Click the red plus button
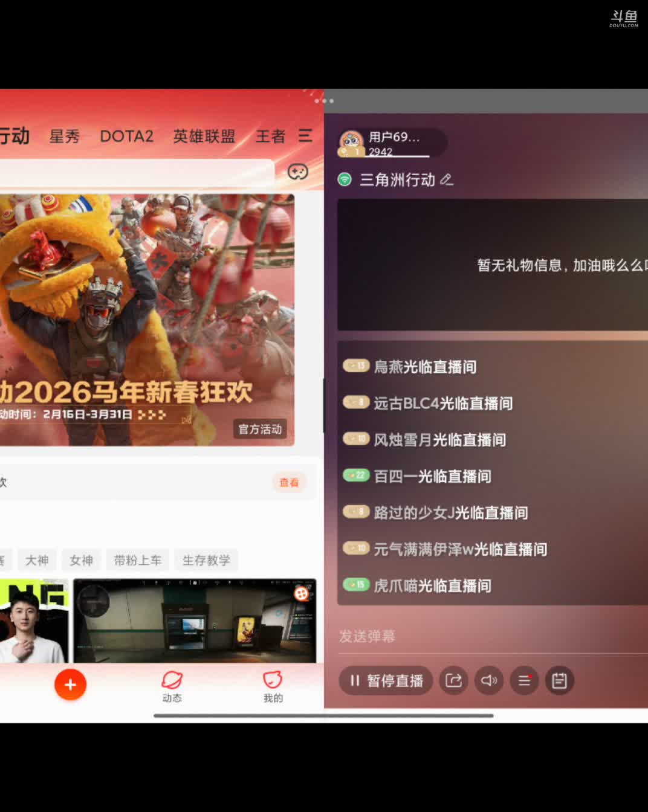The height and width of the screenshot is (812, 648). (x=70, y=685)
